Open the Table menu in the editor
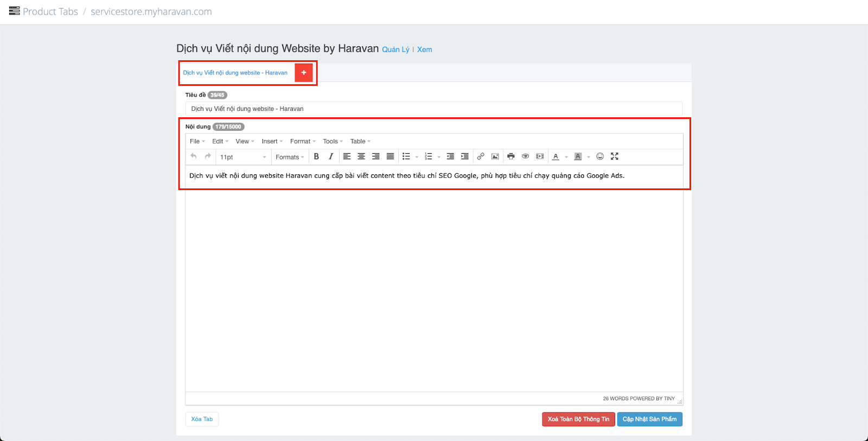Screen dimensions: 868x441 [x=360, y=141]
